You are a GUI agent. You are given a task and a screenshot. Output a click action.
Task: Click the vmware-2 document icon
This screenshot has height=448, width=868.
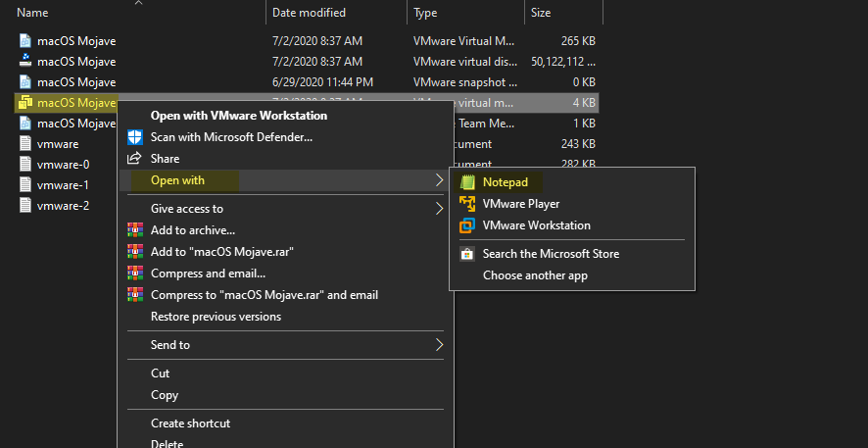25,206
